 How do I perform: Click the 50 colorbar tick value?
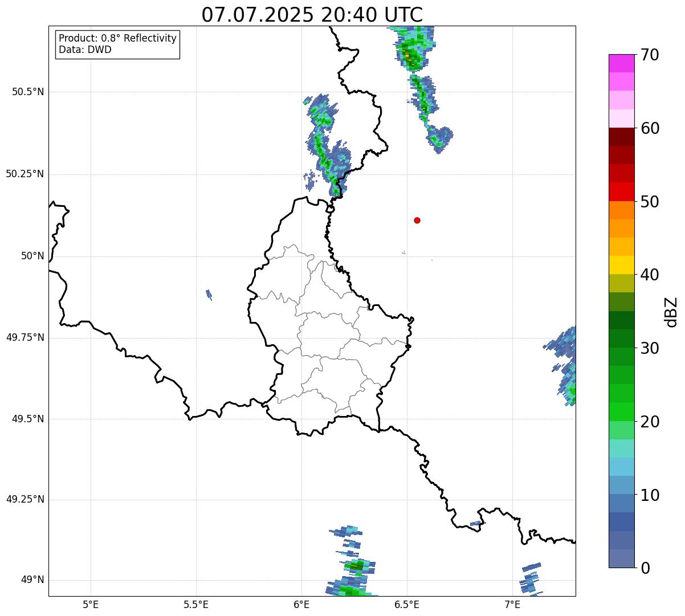pyautogui.click(x=650, y=202)
